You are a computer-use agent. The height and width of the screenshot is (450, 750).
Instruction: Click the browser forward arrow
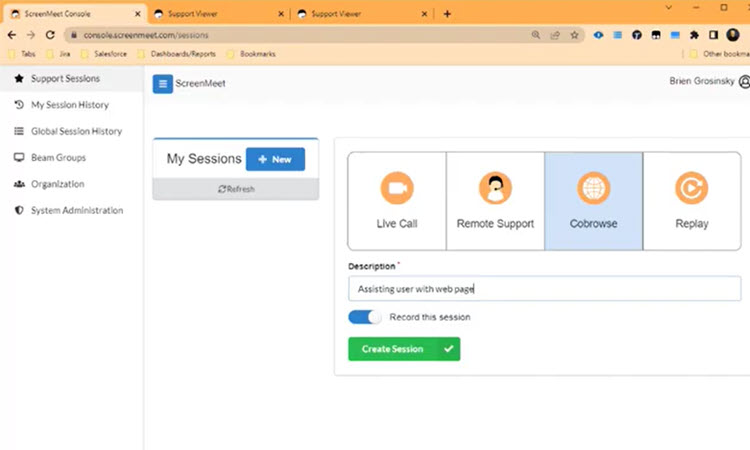pyautogui.click(x=31, y=35)
